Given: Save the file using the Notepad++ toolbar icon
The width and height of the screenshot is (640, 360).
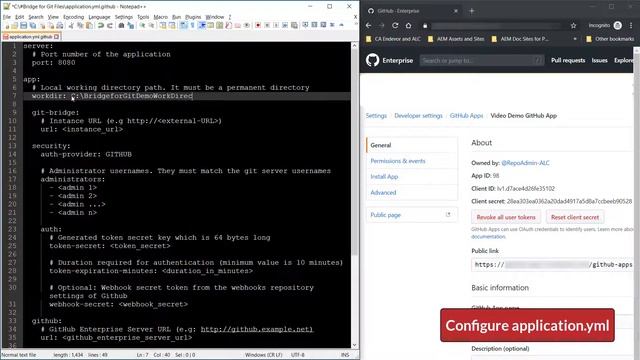Looking at the screenshot, I should [x=24, y=25].
